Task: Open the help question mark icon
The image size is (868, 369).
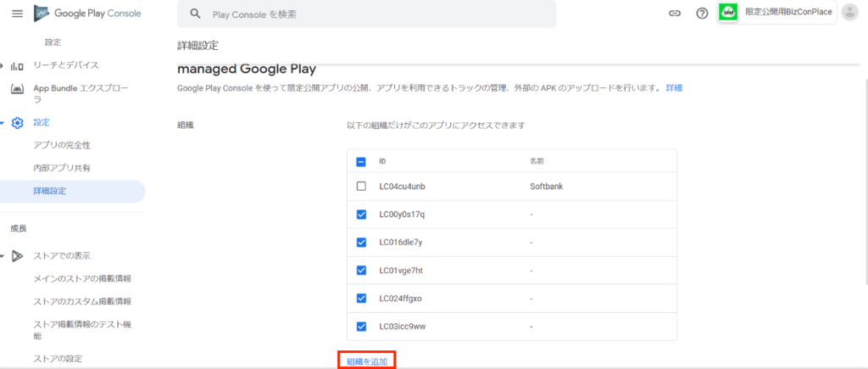Action: 702,14
